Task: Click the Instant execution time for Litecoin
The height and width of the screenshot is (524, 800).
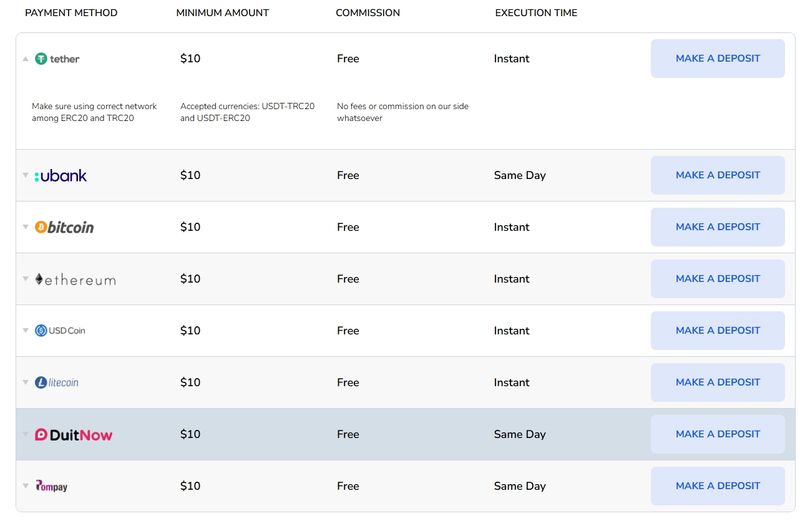Action: [x=512, y=383]
